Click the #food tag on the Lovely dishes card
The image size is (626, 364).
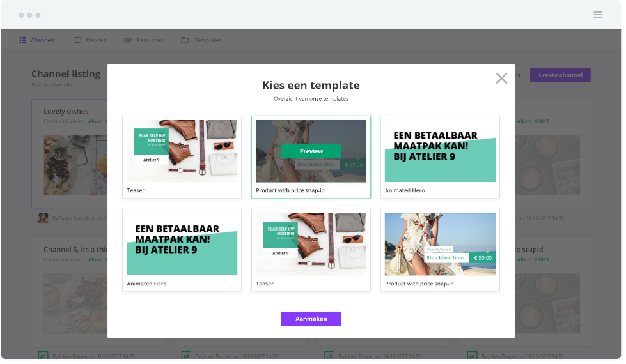tap(95, 121)
